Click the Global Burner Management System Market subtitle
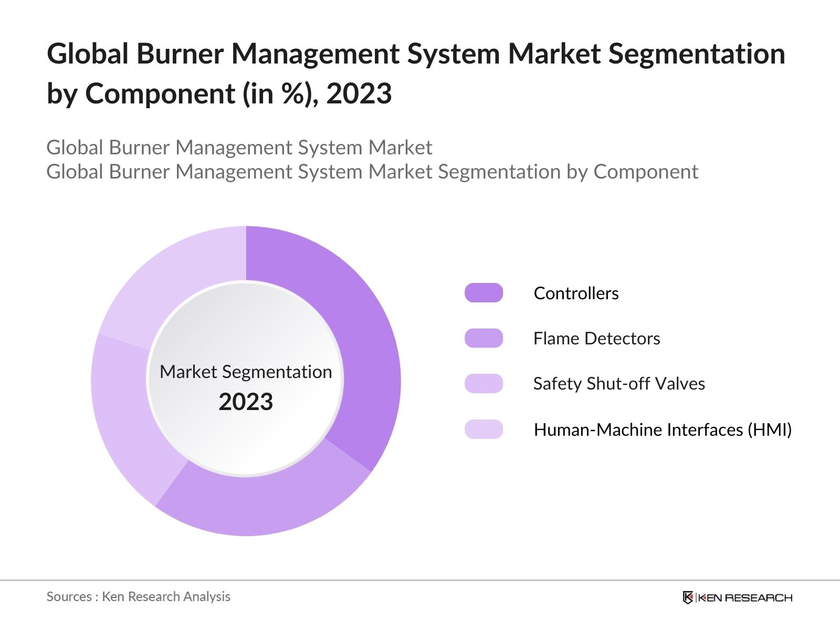 click(239, 148)
